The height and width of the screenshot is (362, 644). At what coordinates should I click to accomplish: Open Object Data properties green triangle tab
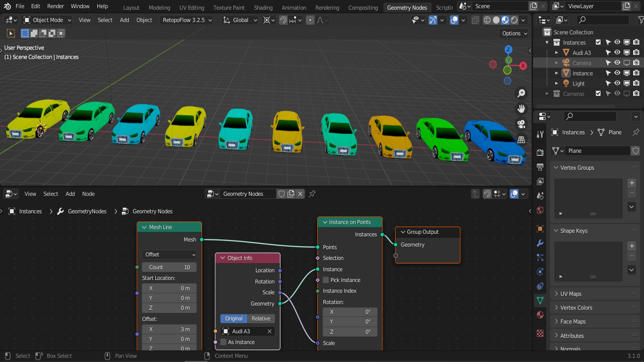[540, 300]
